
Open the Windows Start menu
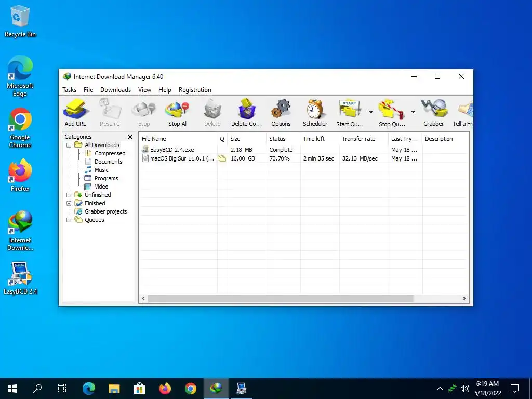12,389
